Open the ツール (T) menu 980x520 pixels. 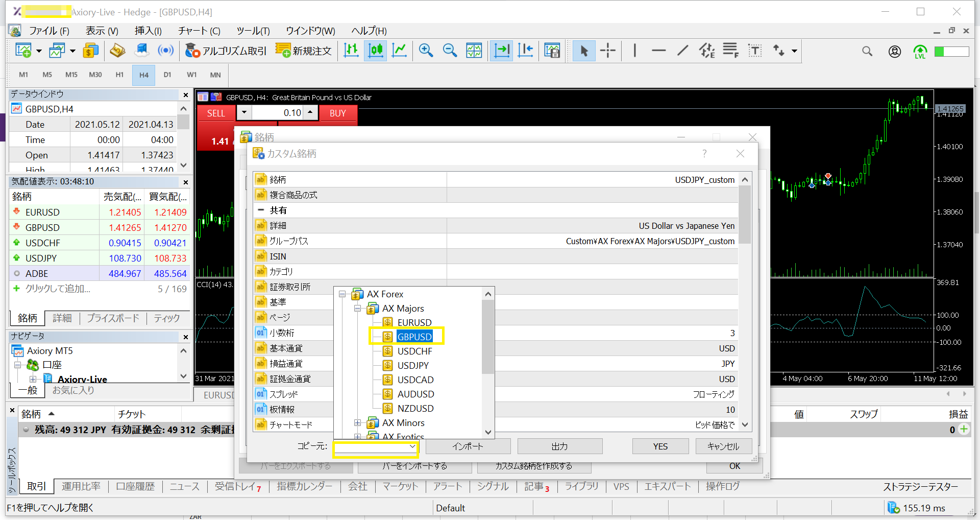pyautogui.click(x=253, y=31)
